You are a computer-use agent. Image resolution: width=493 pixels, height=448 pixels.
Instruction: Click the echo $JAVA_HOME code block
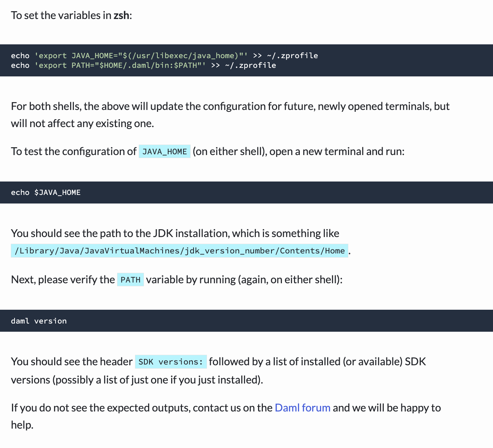[x=46, y=192]
